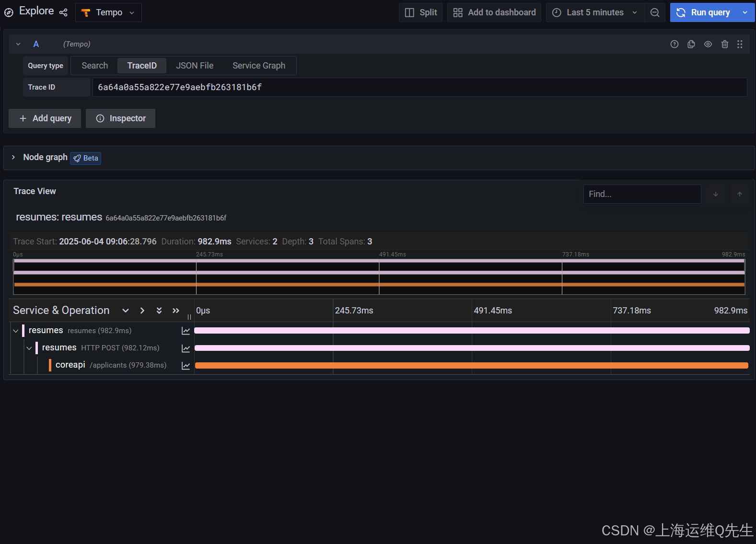Viewport: 756px width, 544px height.
Task: Open the Tempo data source picker
Action: coord(108,12)
